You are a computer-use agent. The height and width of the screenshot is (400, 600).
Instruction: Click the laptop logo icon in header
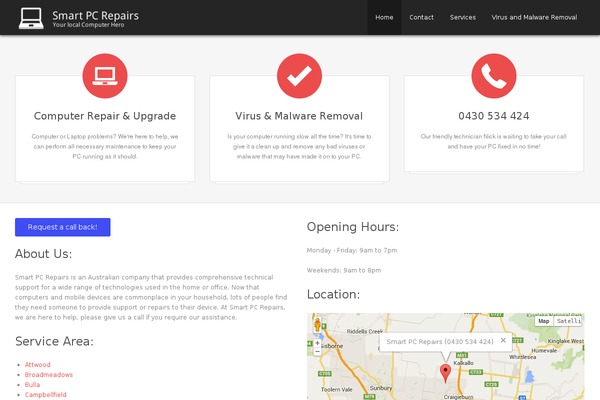(31, 18)
